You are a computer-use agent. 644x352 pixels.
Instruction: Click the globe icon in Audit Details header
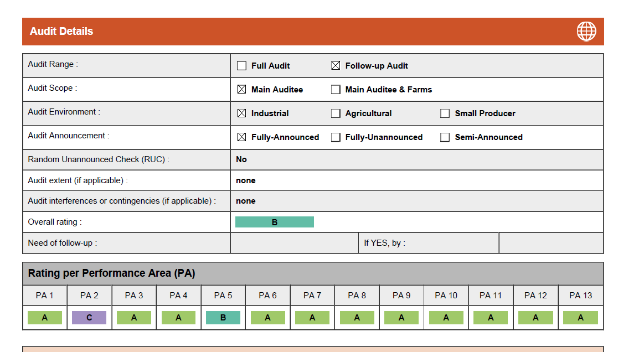(586, 32)
